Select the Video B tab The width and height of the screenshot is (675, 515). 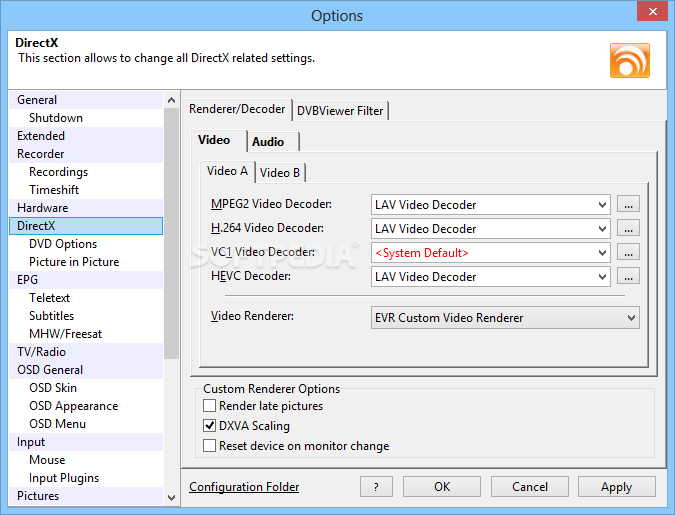pos(280,173)
